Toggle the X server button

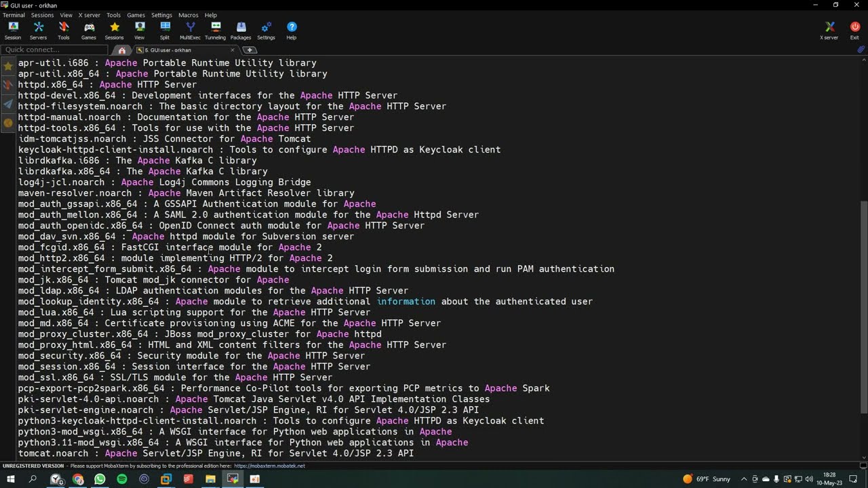(829, 30)
